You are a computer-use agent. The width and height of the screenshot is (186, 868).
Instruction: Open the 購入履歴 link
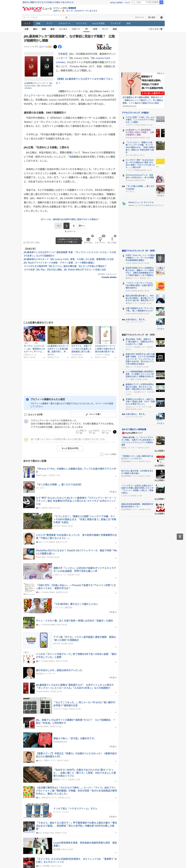coord(152,18)
